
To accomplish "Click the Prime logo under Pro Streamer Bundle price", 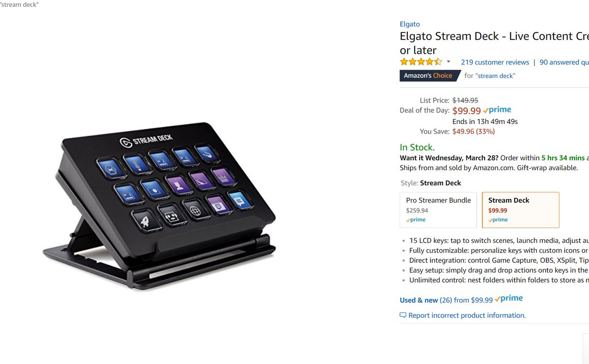I will (416, 220).
